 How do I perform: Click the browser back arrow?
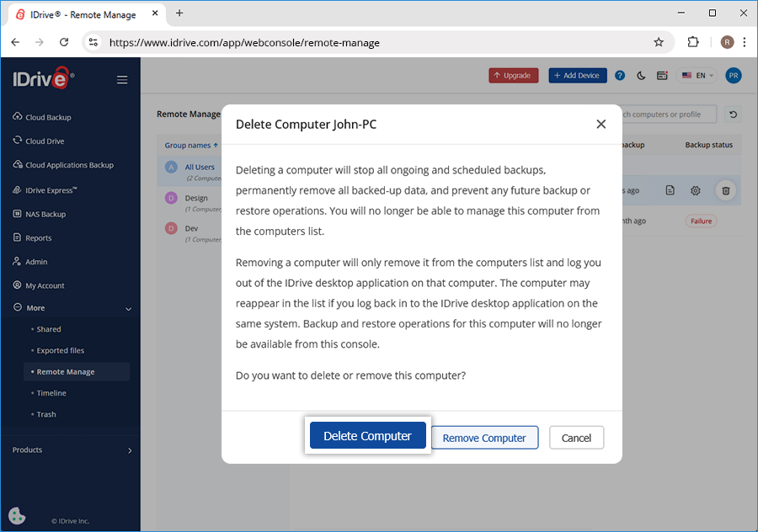(x=15, y=43)
